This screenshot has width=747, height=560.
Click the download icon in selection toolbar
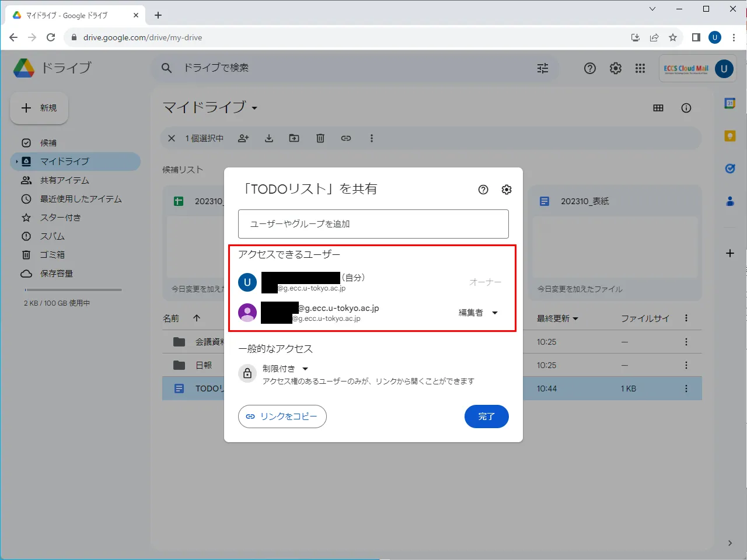[269, 138]
